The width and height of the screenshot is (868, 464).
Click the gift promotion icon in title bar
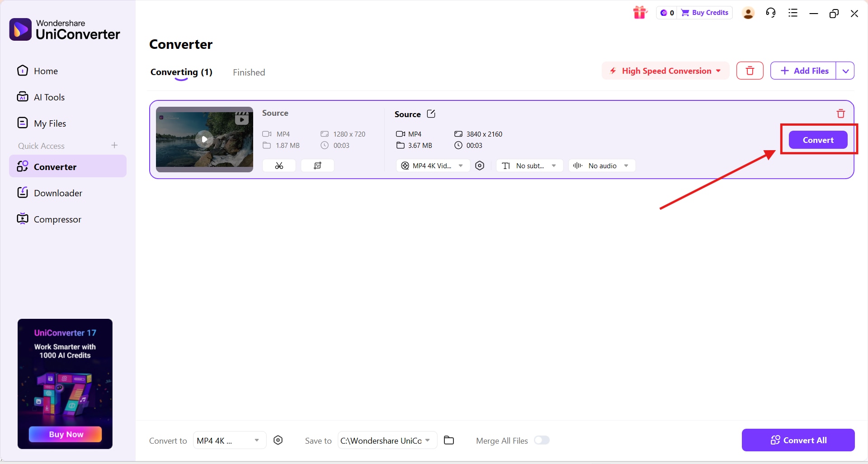tap(640, 12)
